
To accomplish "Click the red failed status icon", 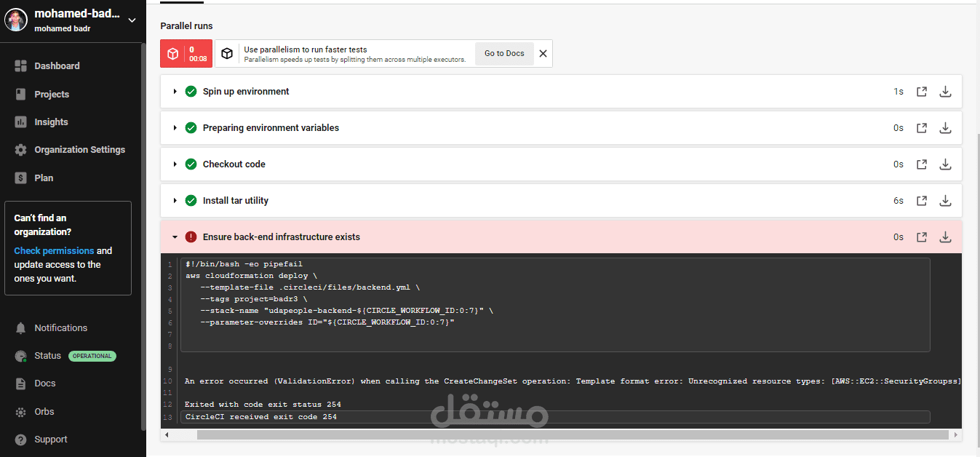I will [x=191, y=237].
